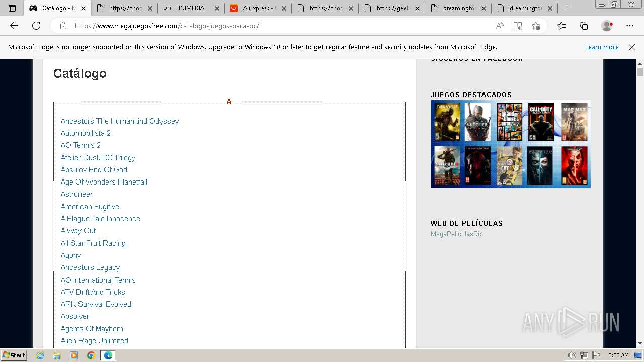
Task: Open the Ancestors Legacy link
Action: pyautogui.click(x=90, y=267)
